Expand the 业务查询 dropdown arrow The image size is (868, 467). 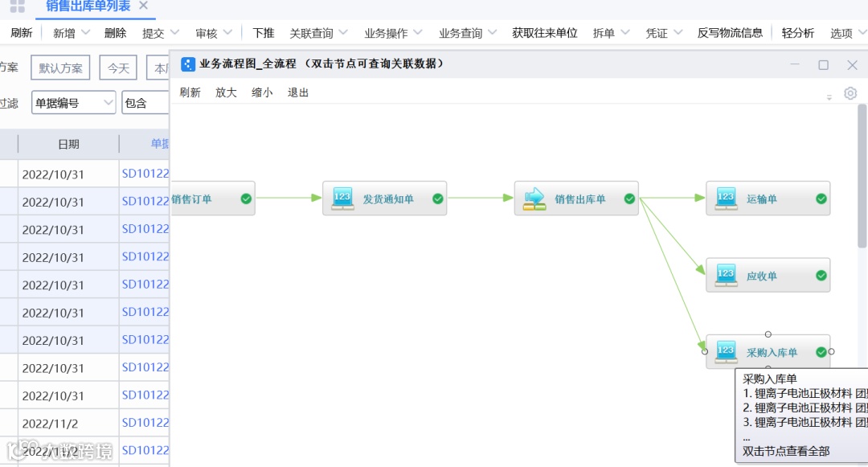[493, 33]
